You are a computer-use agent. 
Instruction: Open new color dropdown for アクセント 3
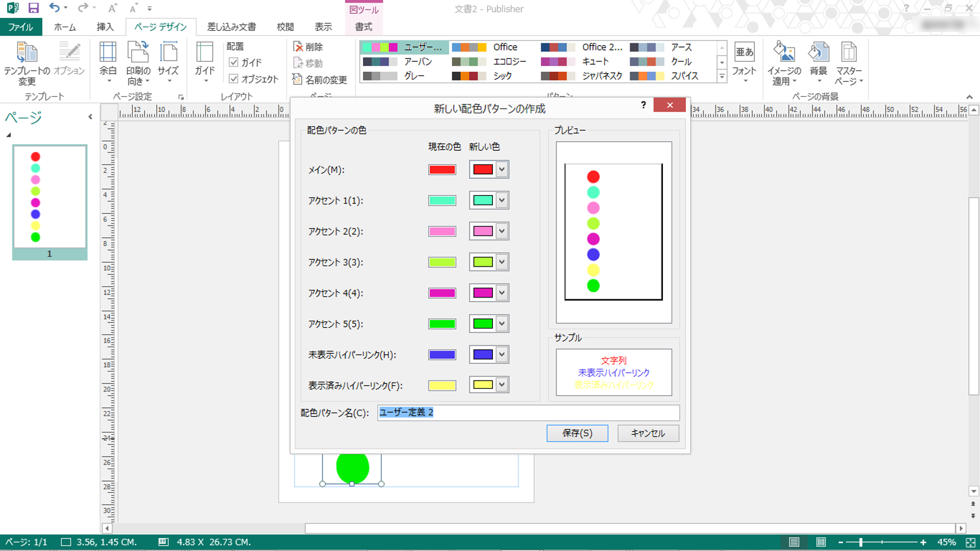pos(502,262)
